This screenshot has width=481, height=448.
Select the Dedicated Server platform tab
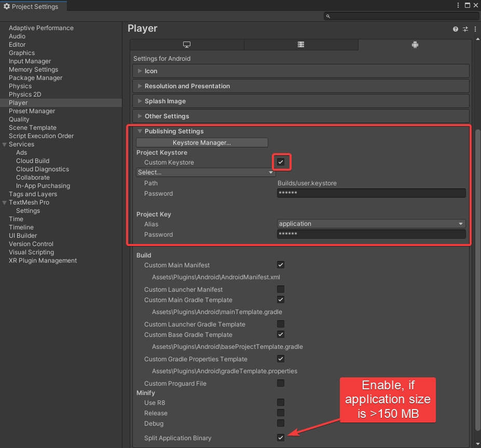point(300,45)
